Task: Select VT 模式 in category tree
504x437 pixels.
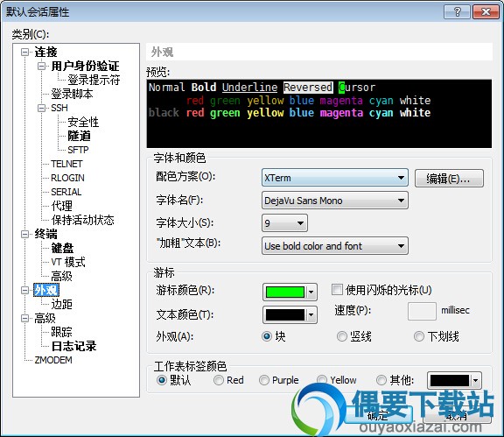Action: (x=68, y=262)
